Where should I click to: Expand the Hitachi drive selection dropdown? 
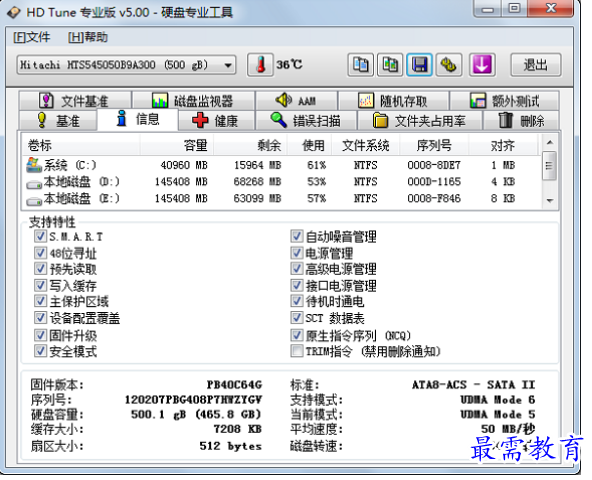click(228, 65)
